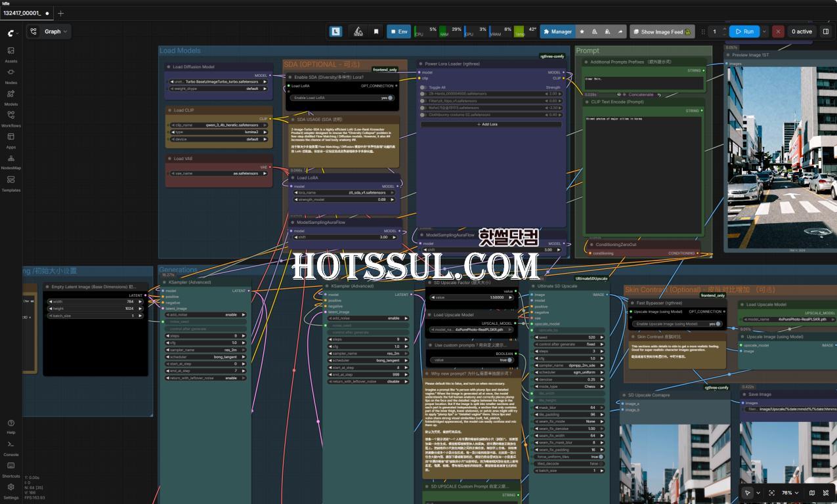Image resolution: width=837 pixels, height=504 pixels.
Task: Toggle the Use custom prompts boolean value
Action: (510, 360)
